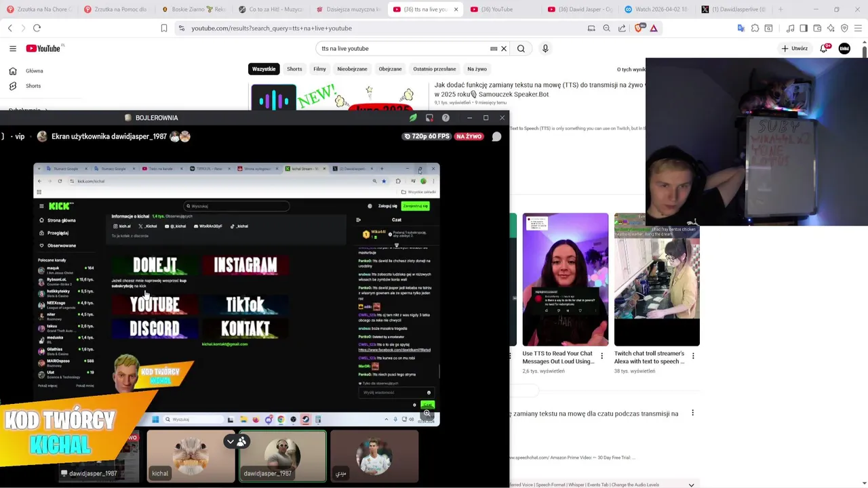Toggle the chat bubble in the stream view
This screenshot has width=868, height=488.
point(496,136)
